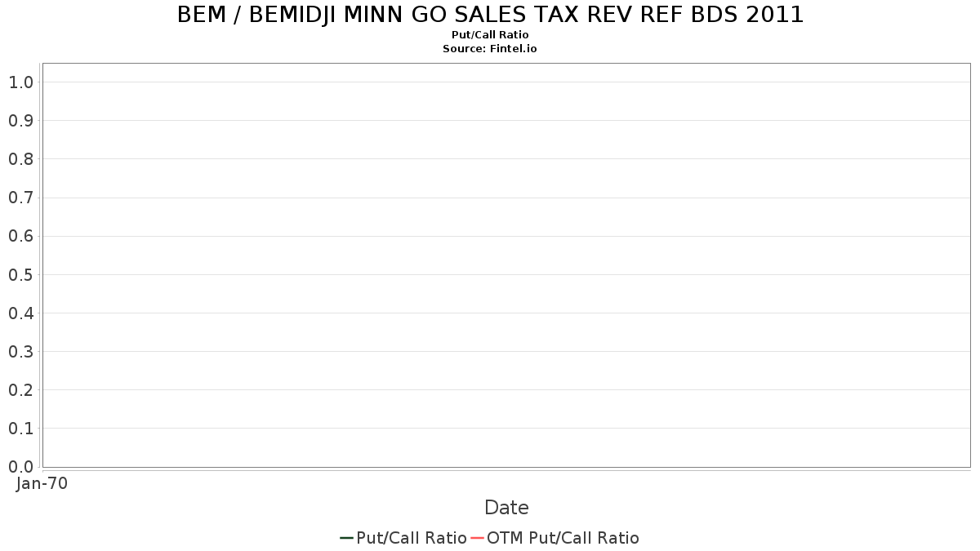980x551 pixels.
Task: Select the 0.1 y-axis label
Action: pyautogui.click(x=20, y=429)
